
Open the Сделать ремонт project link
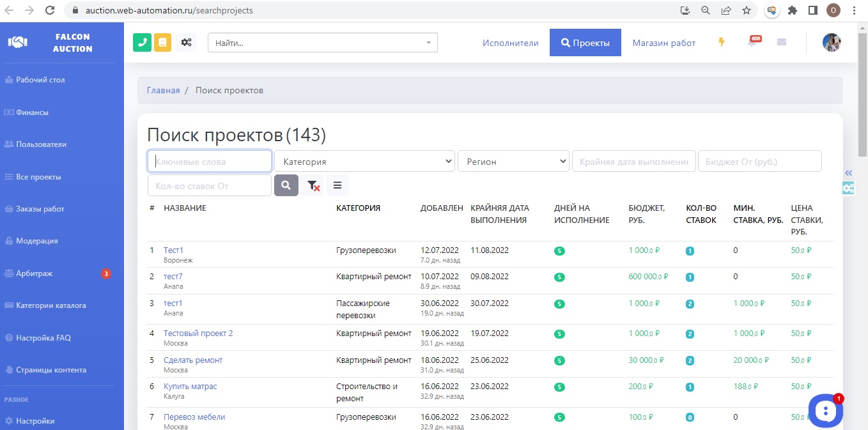coord(193,360)
